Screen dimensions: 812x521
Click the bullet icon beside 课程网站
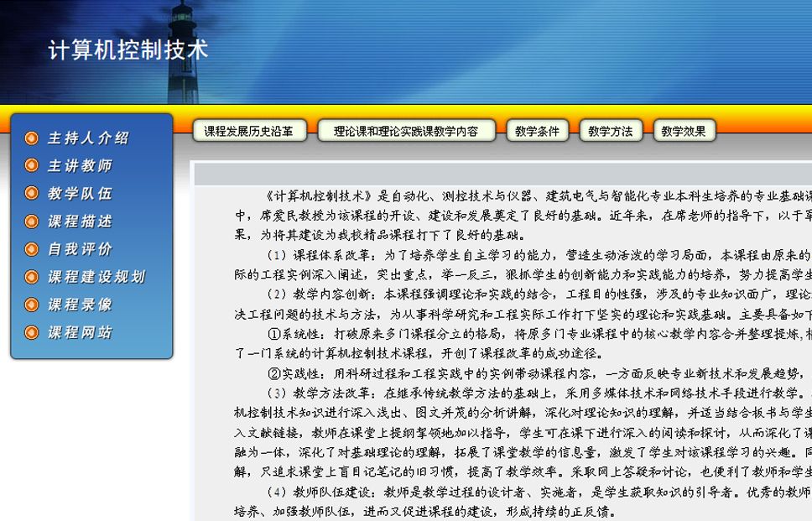point(32,332)
